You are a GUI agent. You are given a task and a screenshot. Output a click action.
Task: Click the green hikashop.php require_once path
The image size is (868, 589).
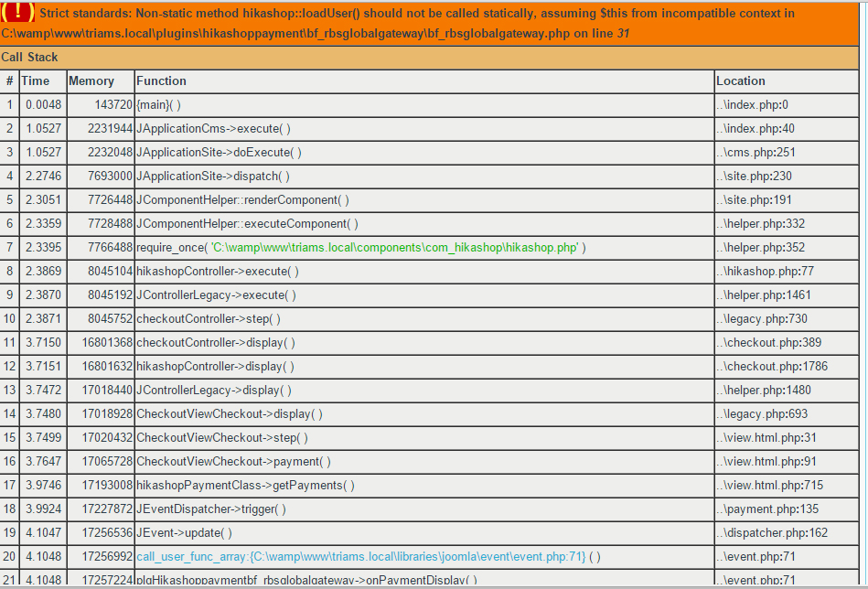[395, 248]
